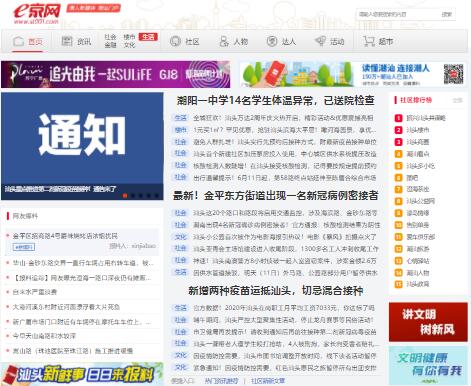Screen dimensions: 471x386
Task: Click rank 3 red number badge
Action: [x=398, y=142]
